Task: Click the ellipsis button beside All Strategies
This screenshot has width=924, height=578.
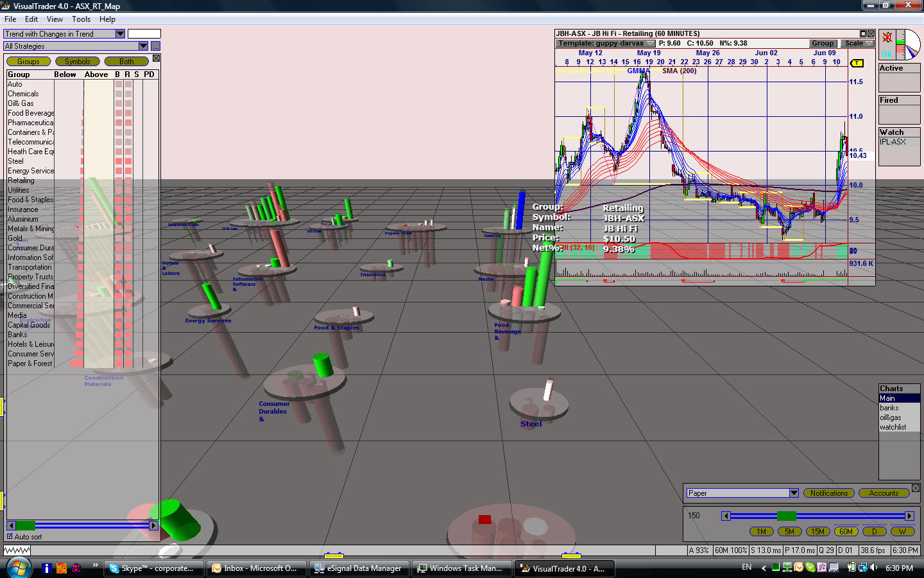Action: [155, 46]
